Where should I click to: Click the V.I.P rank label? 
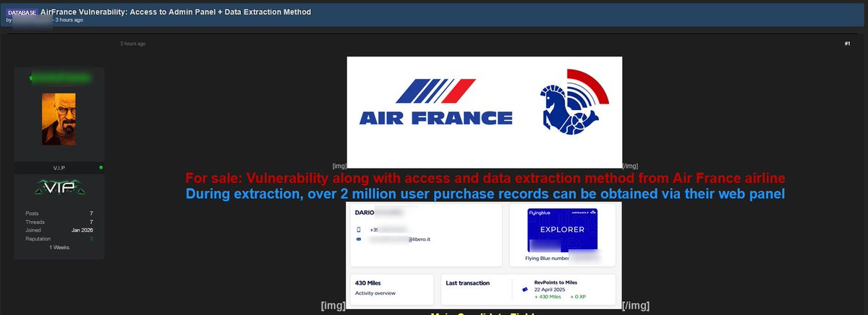[x=59, y=167]
